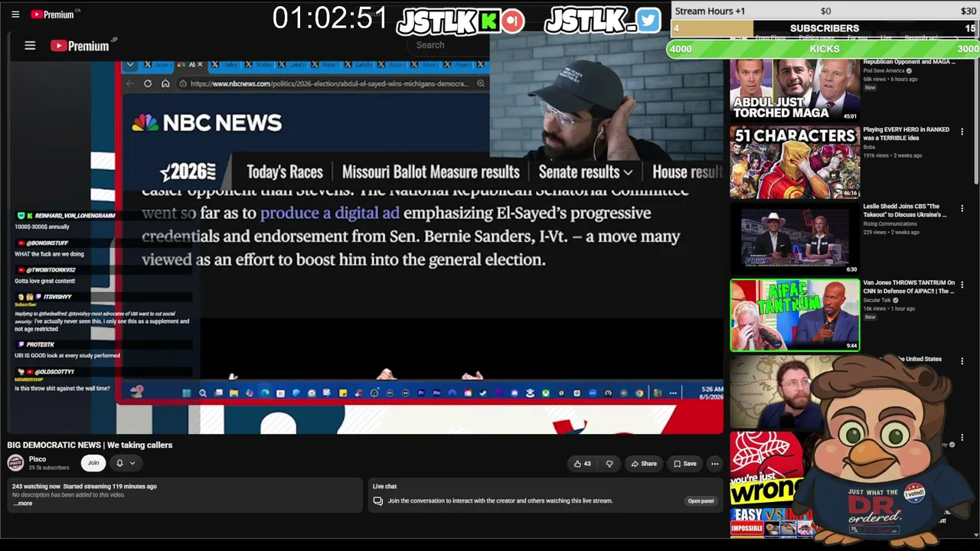Image resolution: width=980 pixels, height=551 pixels.
Task: Open the Playing EVERY HERO in RANKED title
Action: 906,134
